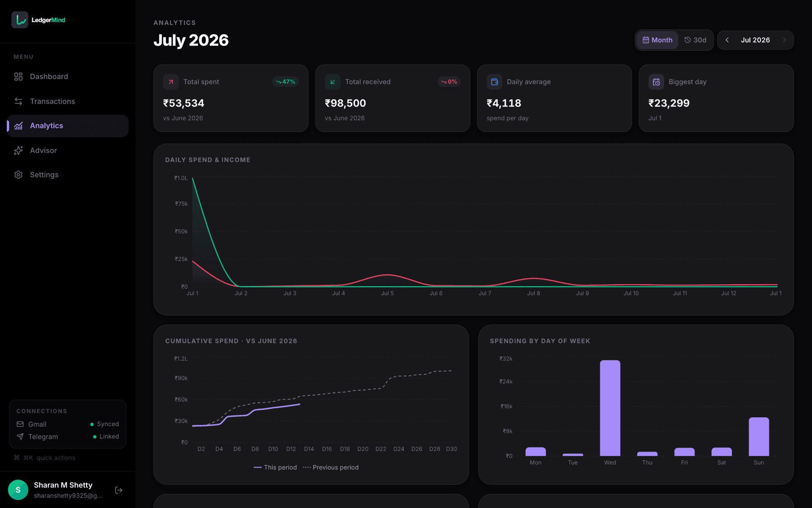Screen dimensions: 812x508
Task: Click the Total spent arrow icon
Action: (171, 82)
